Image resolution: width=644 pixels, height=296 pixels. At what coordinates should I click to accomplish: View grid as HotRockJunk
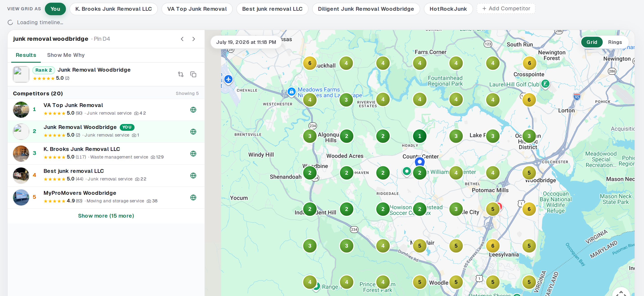[x=448, y=9]
